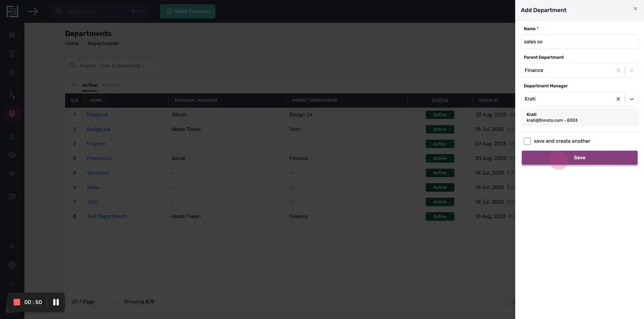
Task: Open the Finance department link
Action: tap(96, 144)
